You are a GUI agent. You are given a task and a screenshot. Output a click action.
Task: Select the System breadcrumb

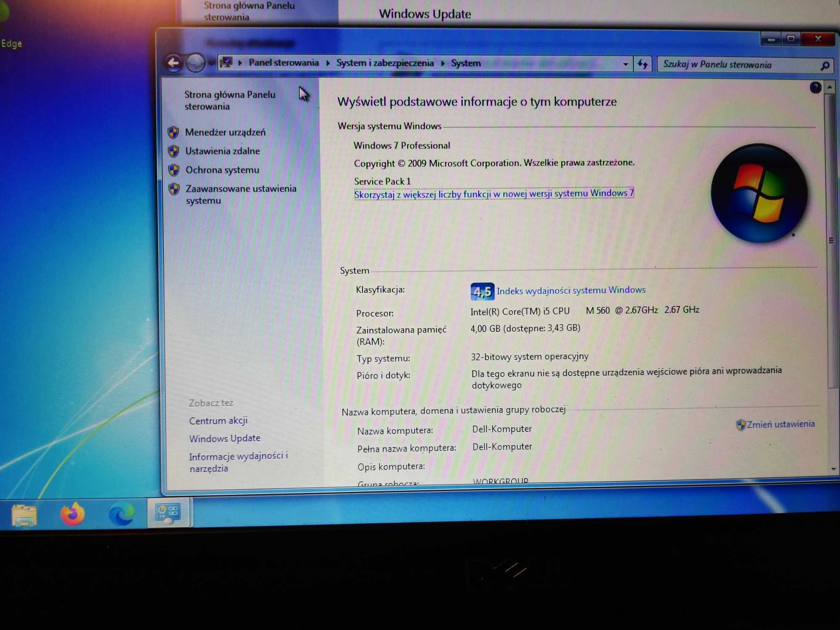point(466,63)
